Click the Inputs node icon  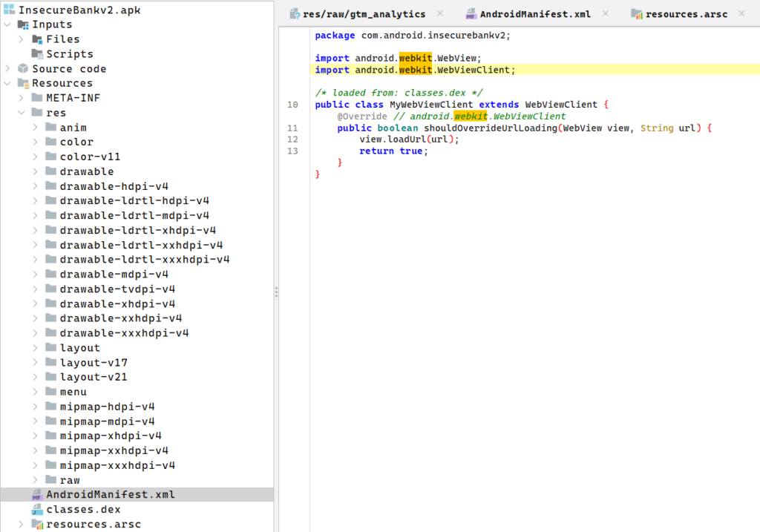click(x=23, y=24)
